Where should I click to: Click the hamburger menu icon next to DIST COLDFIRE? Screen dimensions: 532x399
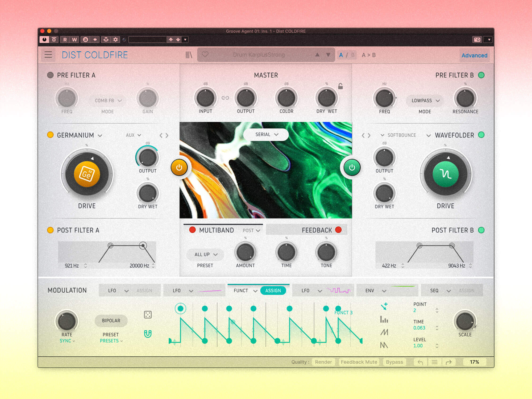[x=48, y=55]
